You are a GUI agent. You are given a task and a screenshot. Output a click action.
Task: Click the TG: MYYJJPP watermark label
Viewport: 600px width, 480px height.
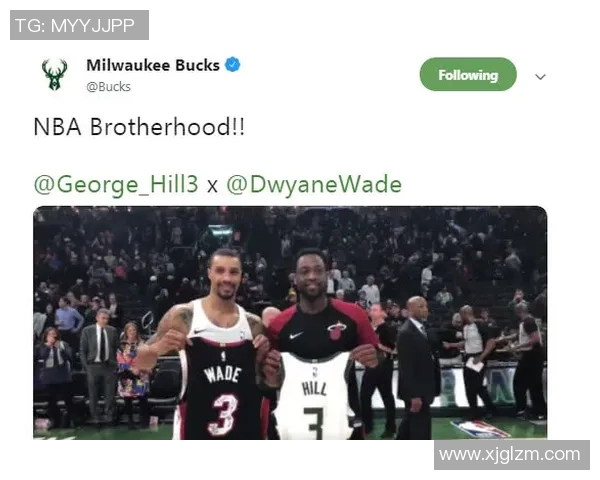[x=79, y=25]
